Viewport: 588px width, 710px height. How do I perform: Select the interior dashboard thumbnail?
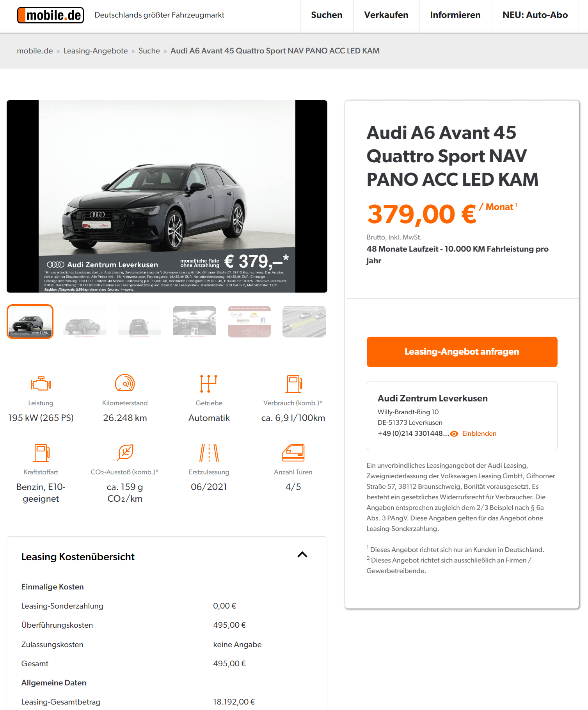click(x=194, y=321)
